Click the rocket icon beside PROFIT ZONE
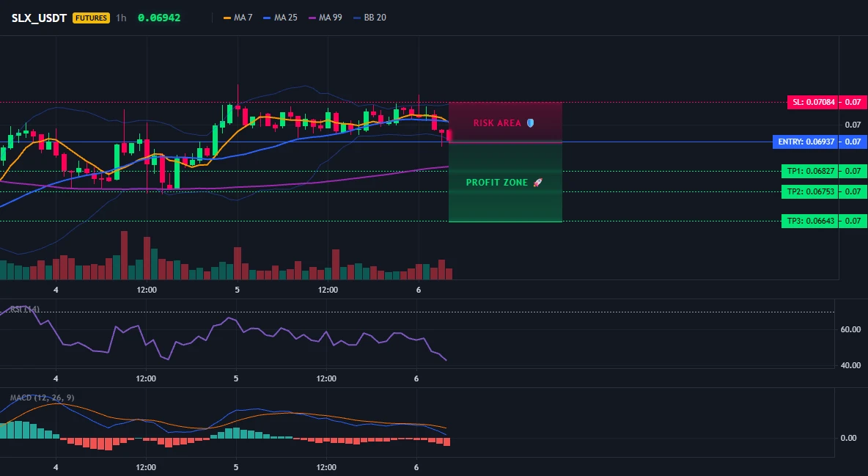The height and width of the screenshot is (476, 868). 537,183
